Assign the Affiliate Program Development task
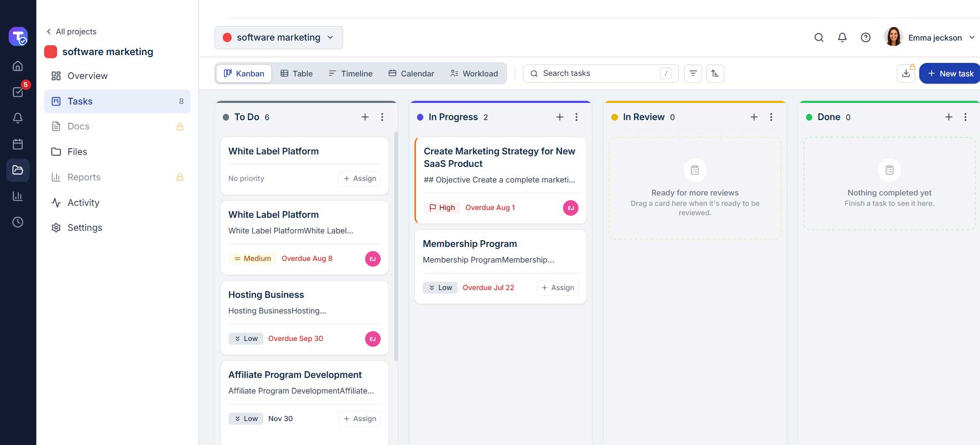 pos(360,418)
